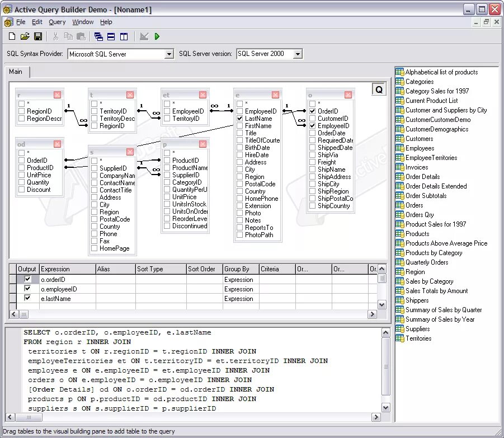Close the 'od' table box
504x438 pixels.
57,144
